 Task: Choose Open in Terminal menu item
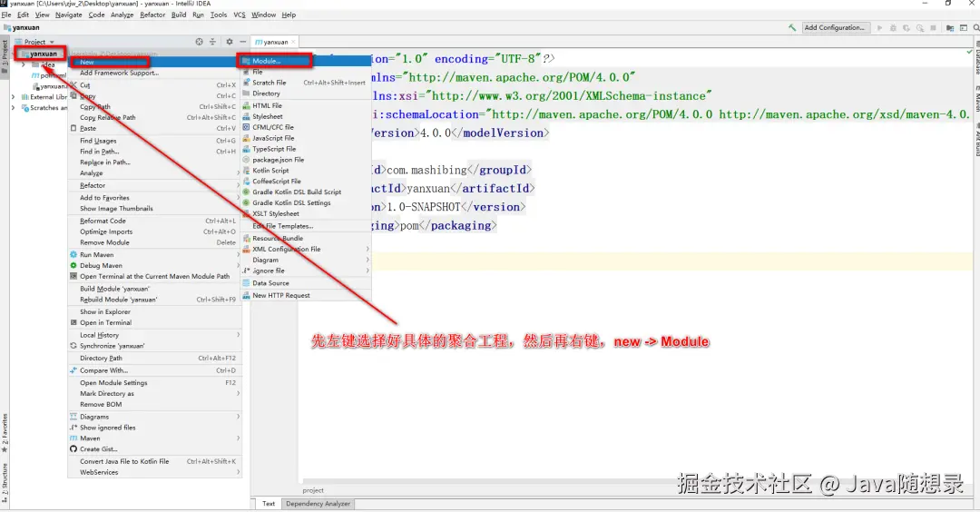[155, 322]
